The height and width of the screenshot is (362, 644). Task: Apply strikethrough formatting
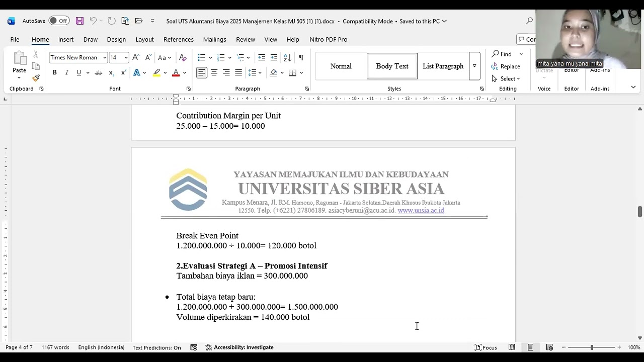pyautogui.click(x=99, y=73)
